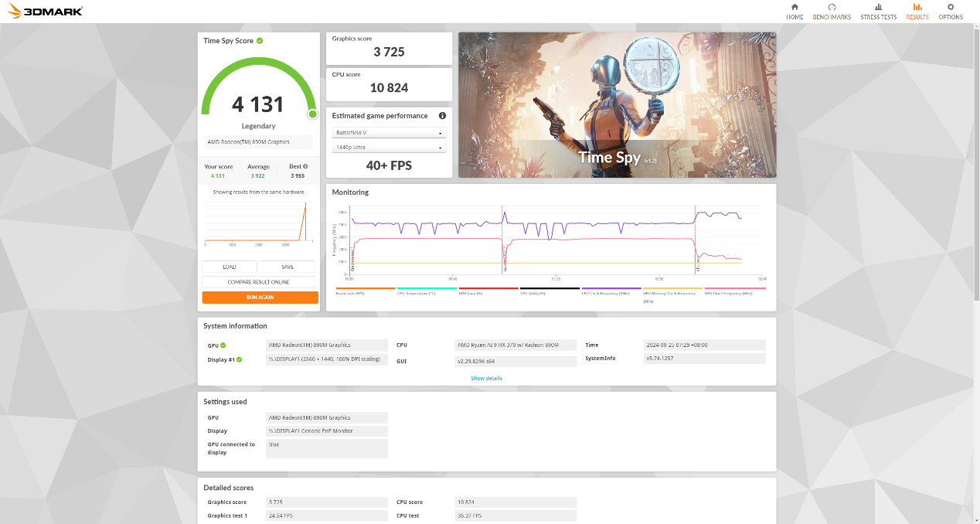Click the Save result button
Viewport: 980px width, 524px height.
[288, 267]
